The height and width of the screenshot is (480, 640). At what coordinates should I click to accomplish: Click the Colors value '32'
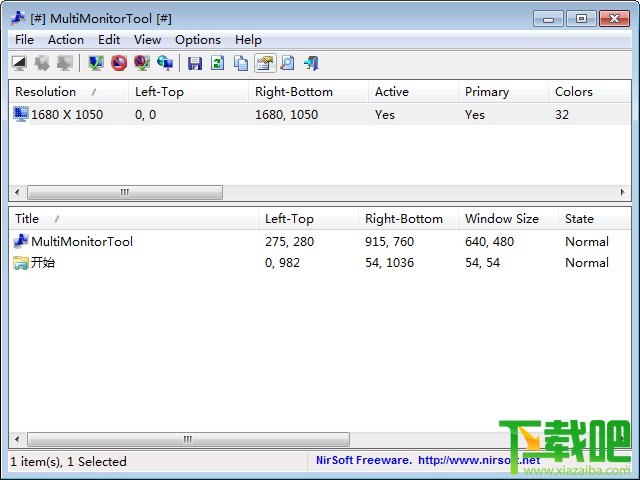click(x=562, y=114)
